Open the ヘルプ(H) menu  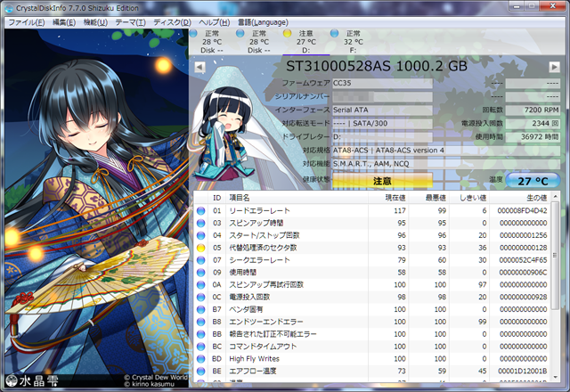tap(214, 22)
